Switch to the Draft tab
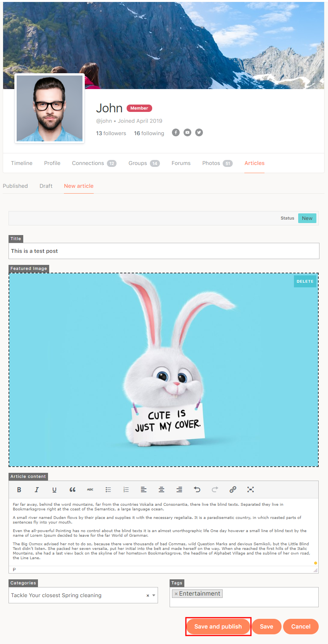The height and width of the screenshot is (644, 328). pyautogui.click(x=46, y=186)
